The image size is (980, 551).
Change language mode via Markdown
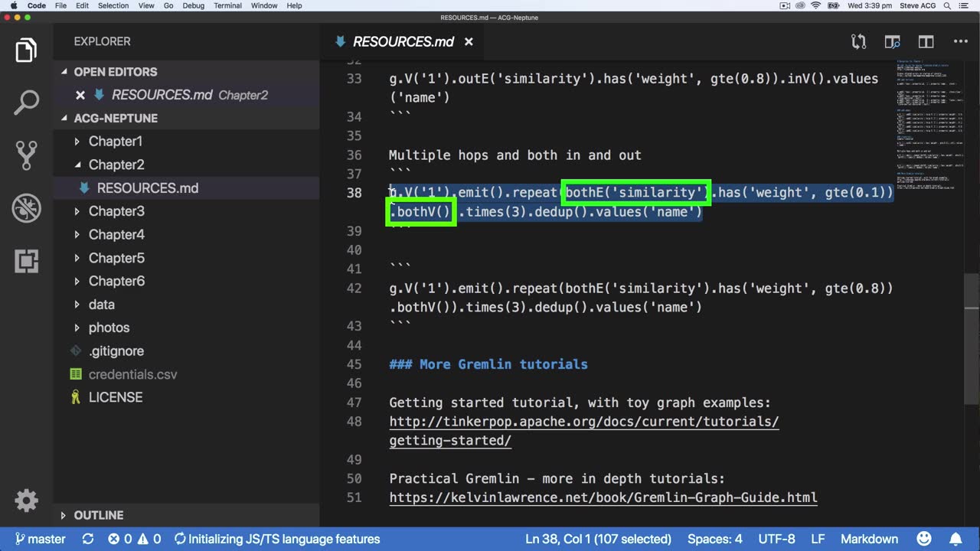(x=869, y=539)
